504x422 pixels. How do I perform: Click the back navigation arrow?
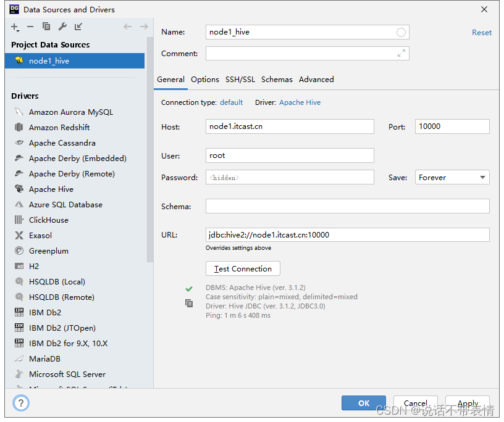(x=127, y=27)
